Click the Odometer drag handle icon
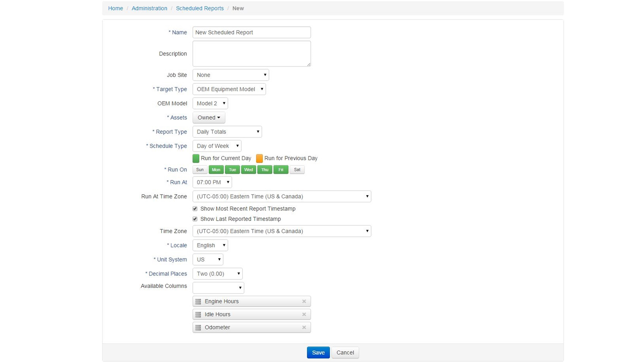644x362 pixels. tap(198, 327)
